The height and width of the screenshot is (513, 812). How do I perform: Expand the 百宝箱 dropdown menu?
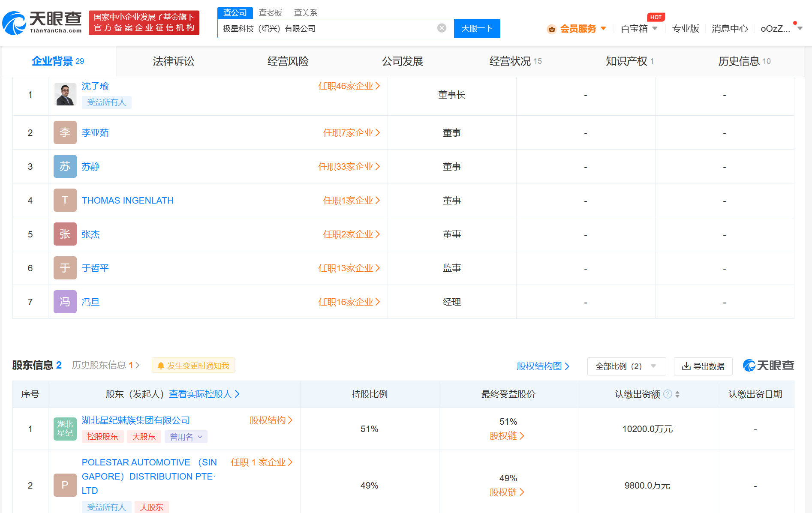coord(639,29)
